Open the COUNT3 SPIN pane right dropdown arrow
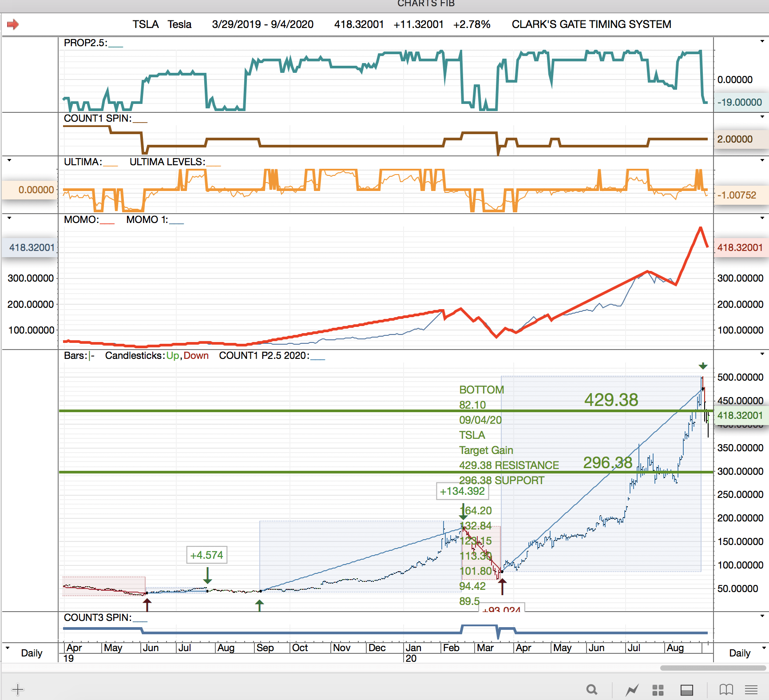The image size is (769, 700). click(762, 616)
